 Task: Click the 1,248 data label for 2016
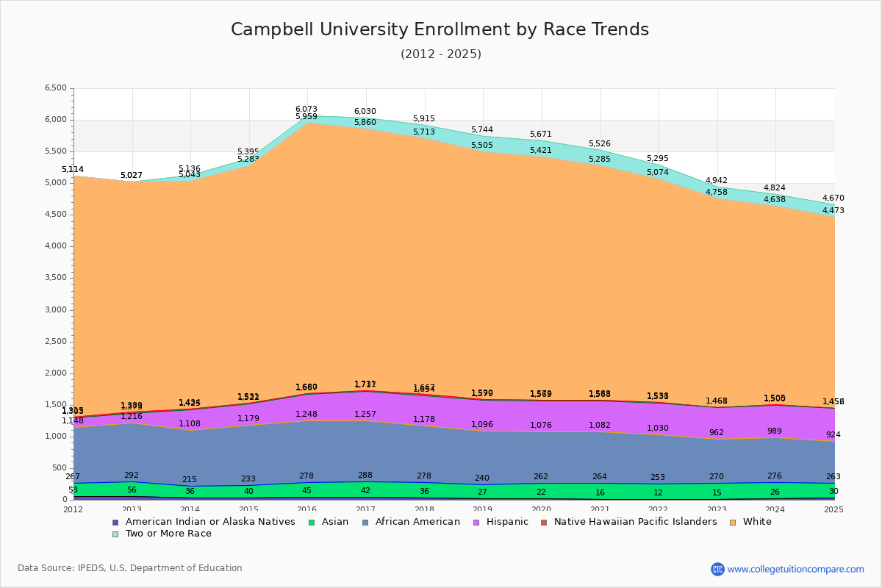pyautogui.click(x=306, y=414)
